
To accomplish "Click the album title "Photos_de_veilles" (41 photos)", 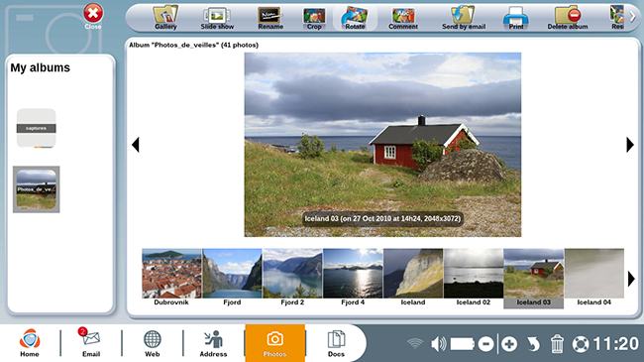I will coord(193,45).
